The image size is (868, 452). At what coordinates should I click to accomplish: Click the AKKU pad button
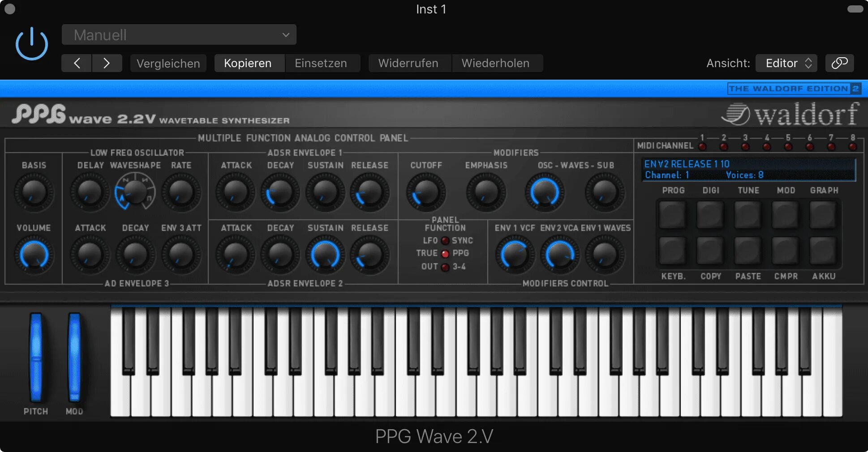(823, 251)
